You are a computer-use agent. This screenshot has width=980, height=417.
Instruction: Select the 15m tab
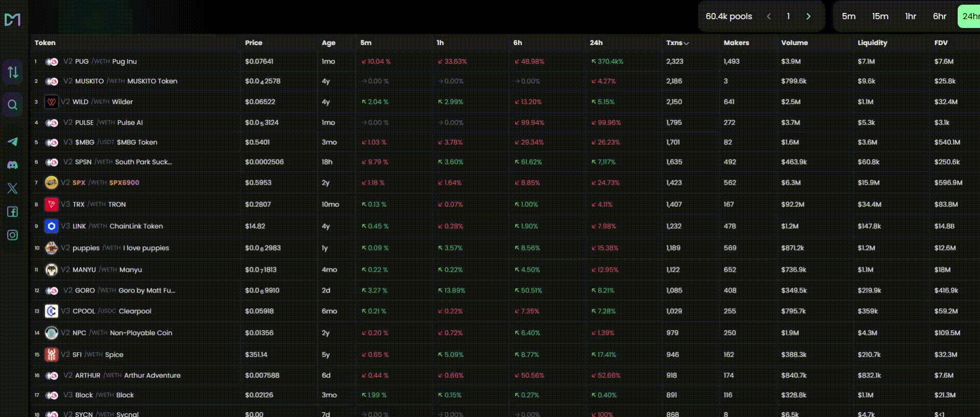click(x=880, y=16)
